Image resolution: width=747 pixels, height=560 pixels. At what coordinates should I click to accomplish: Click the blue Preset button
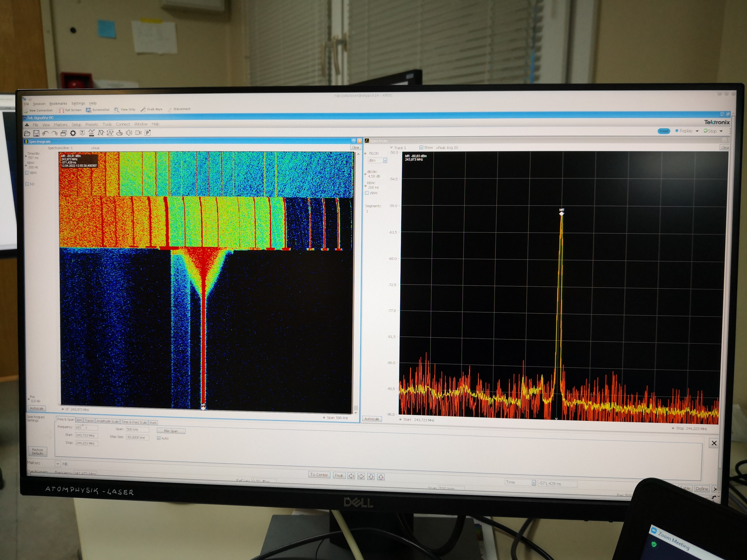click(664, 131)
